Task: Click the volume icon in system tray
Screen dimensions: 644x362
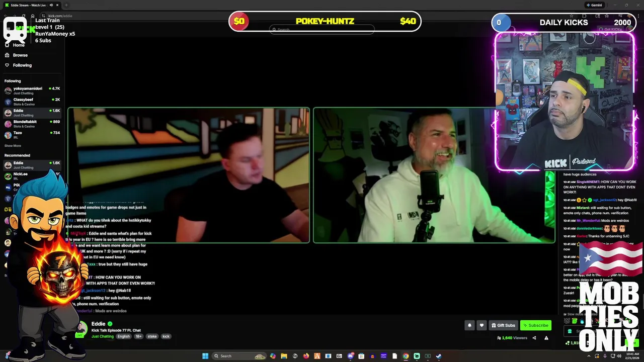Action: pos(619,356)
